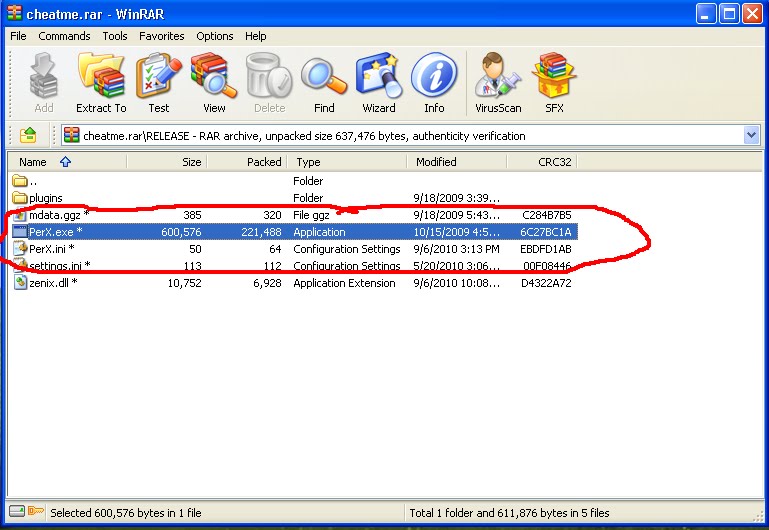The width and height of the screenshot is (769, 530).
Task: Run the Test archive tool
Action: click(x=158, y=82)
